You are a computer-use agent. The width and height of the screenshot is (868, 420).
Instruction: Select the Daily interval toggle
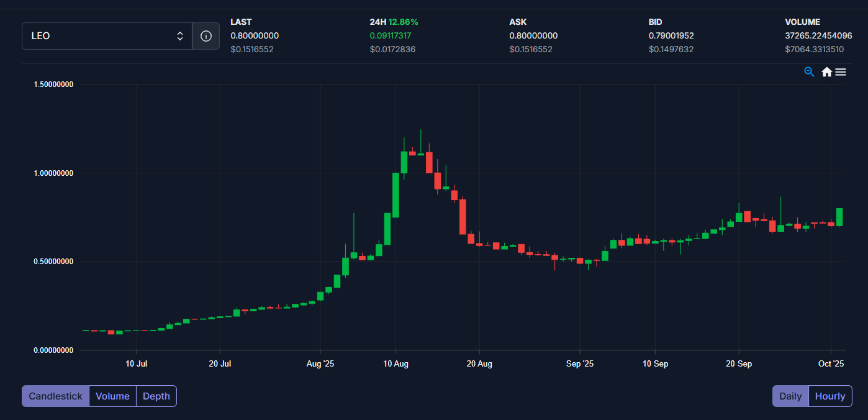(790, 396)
